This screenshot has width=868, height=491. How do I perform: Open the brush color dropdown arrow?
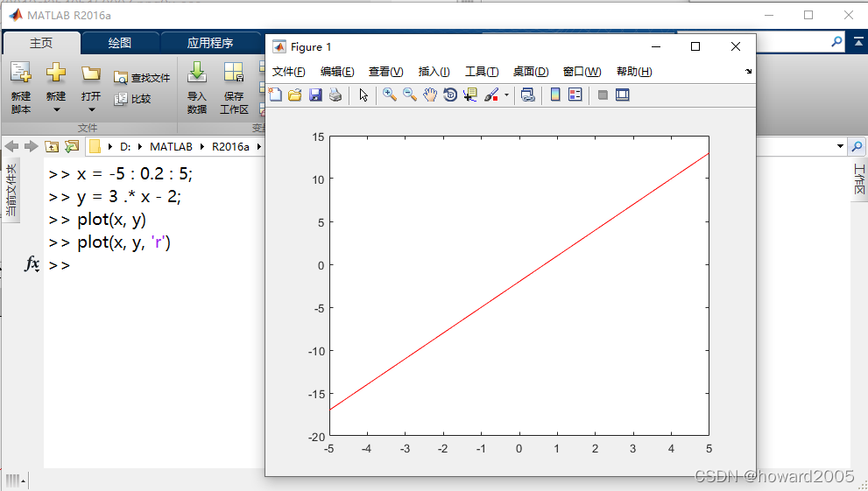pos(506,95)
